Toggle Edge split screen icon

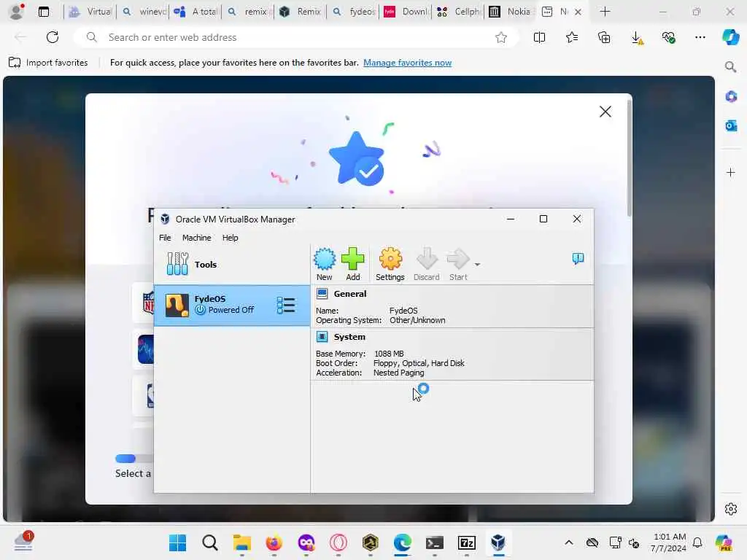539,37
